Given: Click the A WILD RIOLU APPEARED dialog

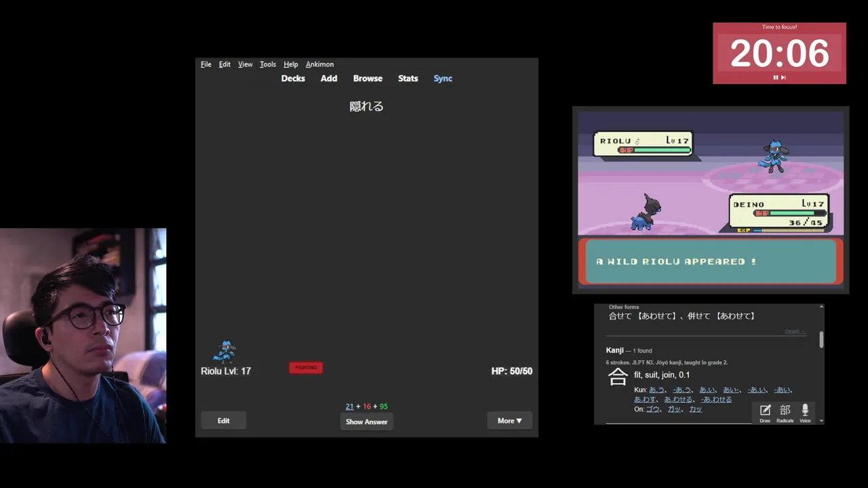Looking at the screenshot, I should [x=711, y=262].
